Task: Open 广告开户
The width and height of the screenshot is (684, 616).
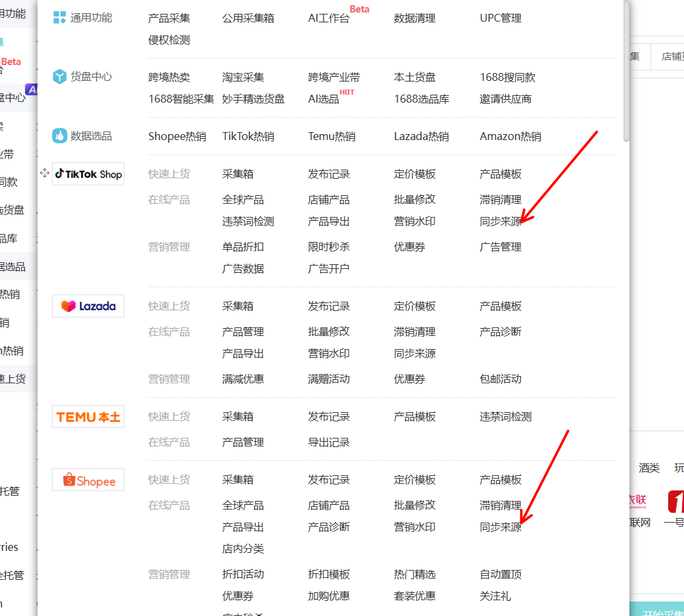Action: (x=329, y=268)
